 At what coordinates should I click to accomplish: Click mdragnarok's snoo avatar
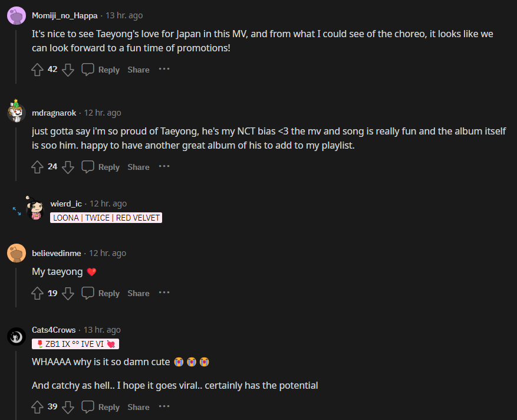17,111
